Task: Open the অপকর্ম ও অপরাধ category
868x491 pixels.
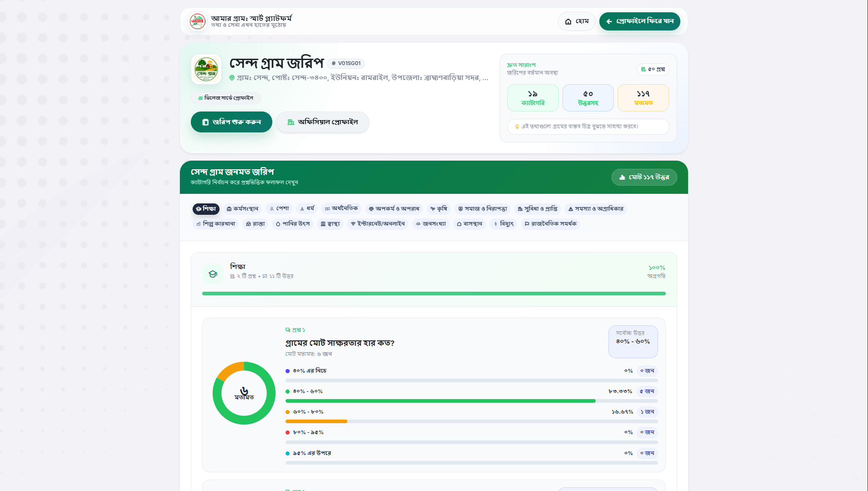Action: click(x=394, y=209)
